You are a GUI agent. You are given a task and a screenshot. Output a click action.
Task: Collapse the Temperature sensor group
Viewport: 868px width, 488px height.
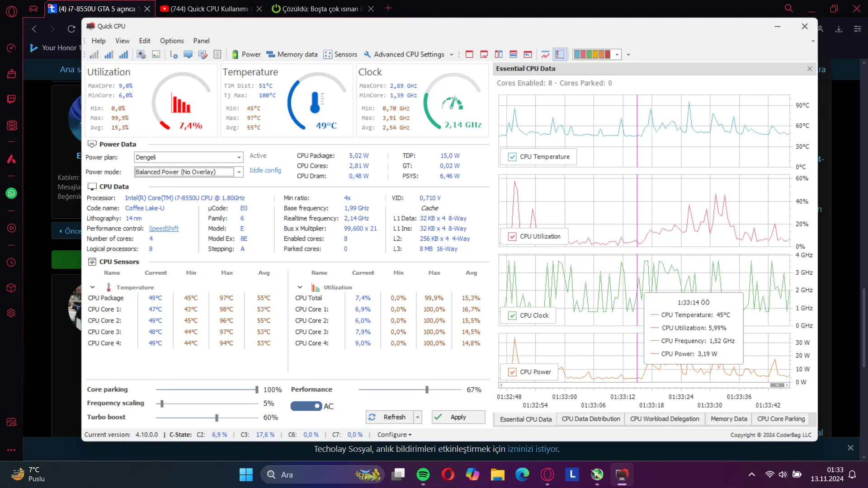pos(92,287)
